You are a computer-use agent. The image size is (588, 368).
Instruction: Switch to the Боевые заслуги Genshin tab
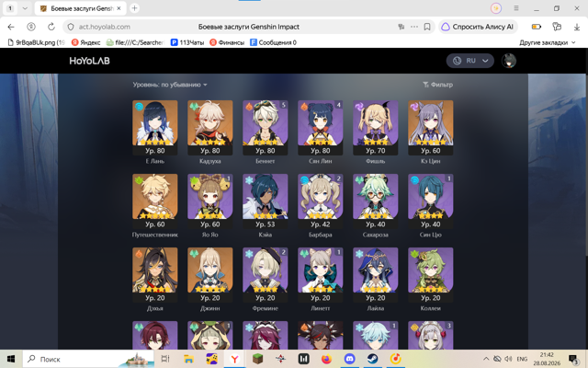[81, 8]
